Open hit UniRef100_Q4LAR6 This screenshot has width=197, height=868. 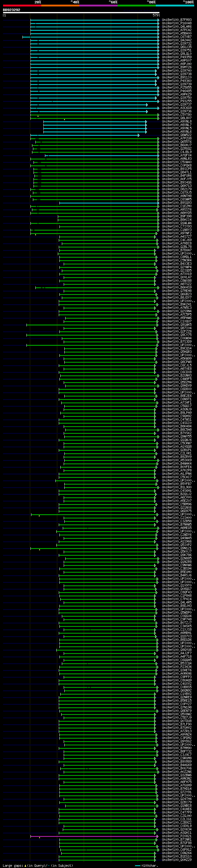click(177, 26)
